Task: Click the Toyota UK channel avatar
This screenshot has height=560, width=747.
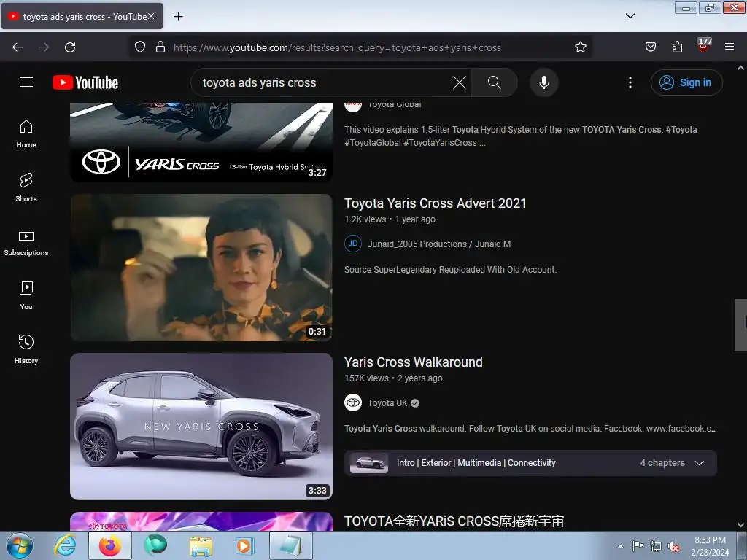Action: tap(353, 402)
